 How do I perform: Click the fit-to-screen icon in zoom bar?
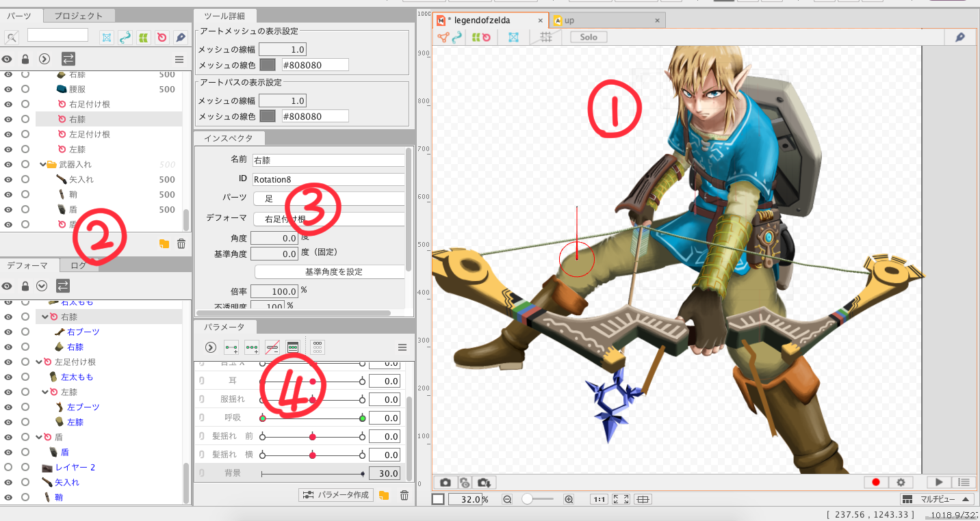(621, 500)
